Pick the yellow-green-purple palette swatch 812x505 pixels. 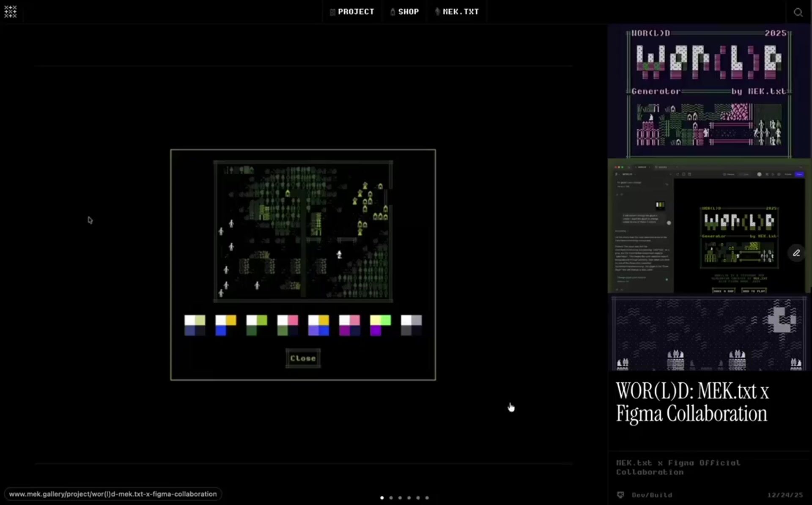380,325
